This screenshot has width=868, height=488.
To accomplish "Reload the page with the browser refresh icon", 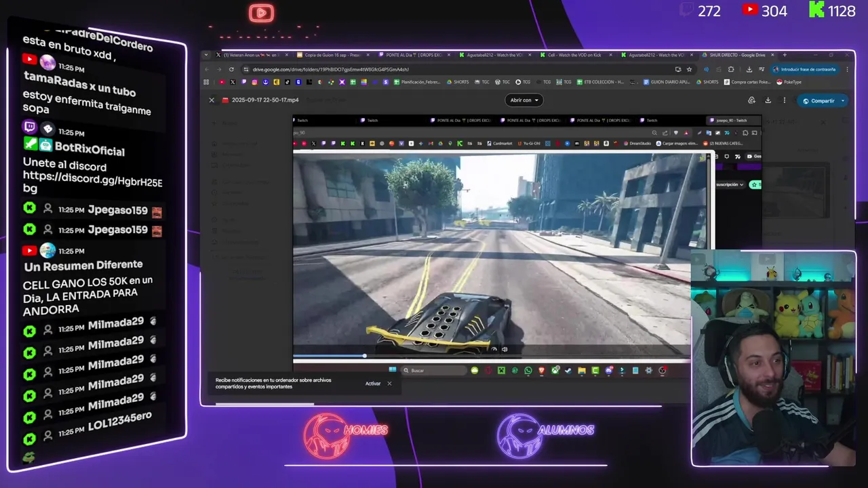I will (231, 69).
